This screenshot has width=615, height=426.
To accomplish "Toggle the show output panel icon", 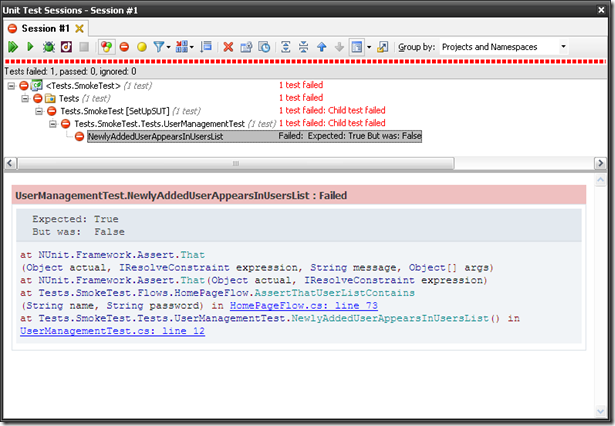I will pyautogui.click(x=357, y=47).
